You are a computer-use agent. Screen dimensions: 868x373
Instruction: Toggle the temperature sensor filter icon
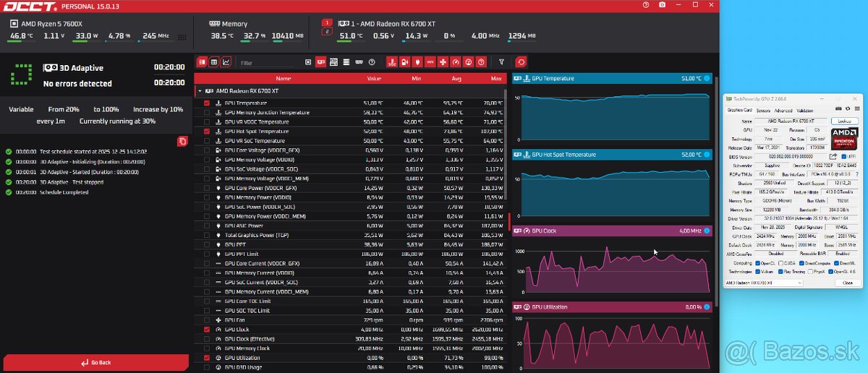click(x=391, y=62)
